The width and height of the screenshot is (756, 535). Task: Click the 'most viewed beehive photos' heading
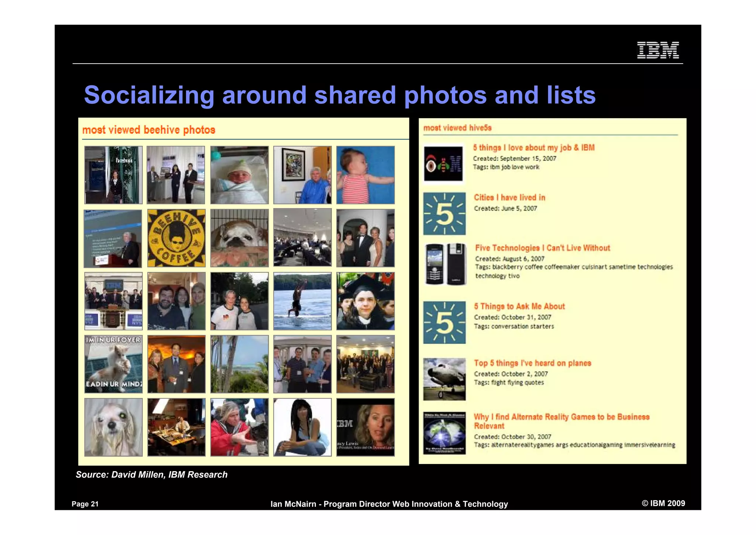click(x=149, y=130)
